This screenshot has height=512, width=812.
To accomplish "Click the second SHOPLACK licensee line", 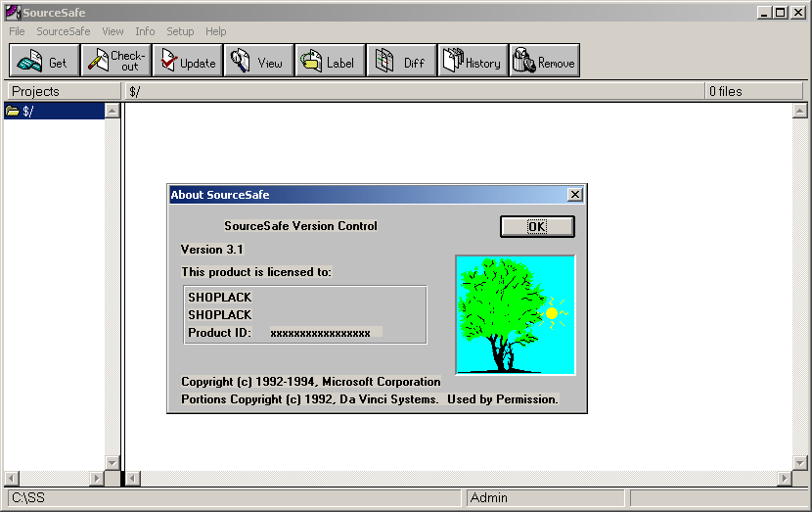I will [x=219, y=315].
